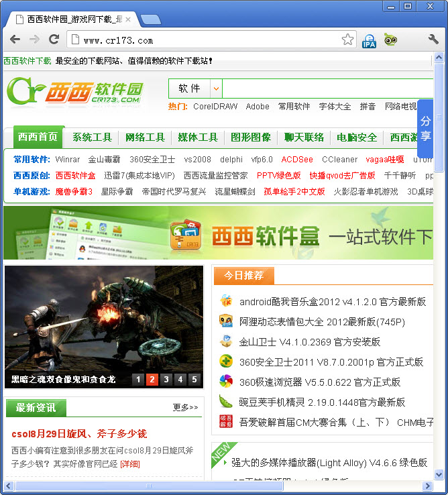Click the 西西软件园 CR173 logo
The image size is (448, 495).
click(x=75, y=92)
